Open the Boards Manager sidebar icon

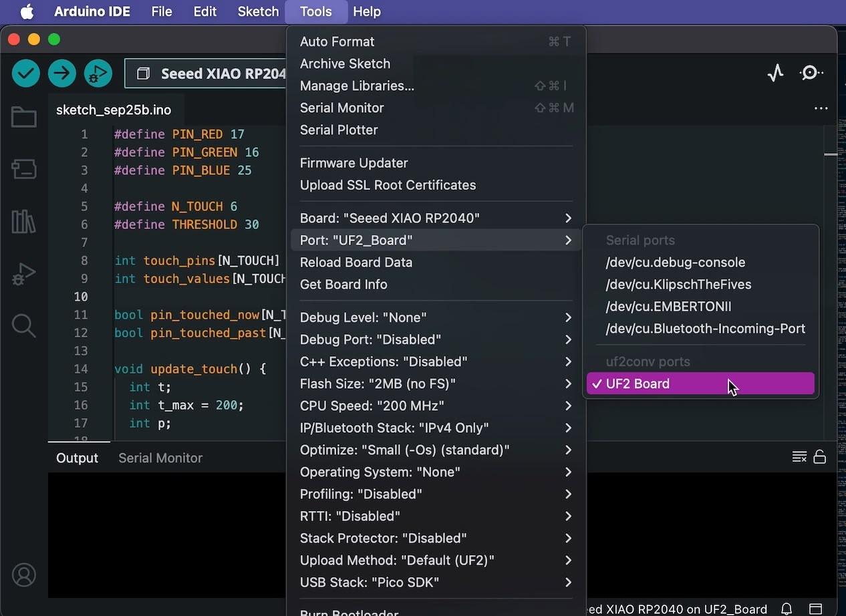pos(24,169)
